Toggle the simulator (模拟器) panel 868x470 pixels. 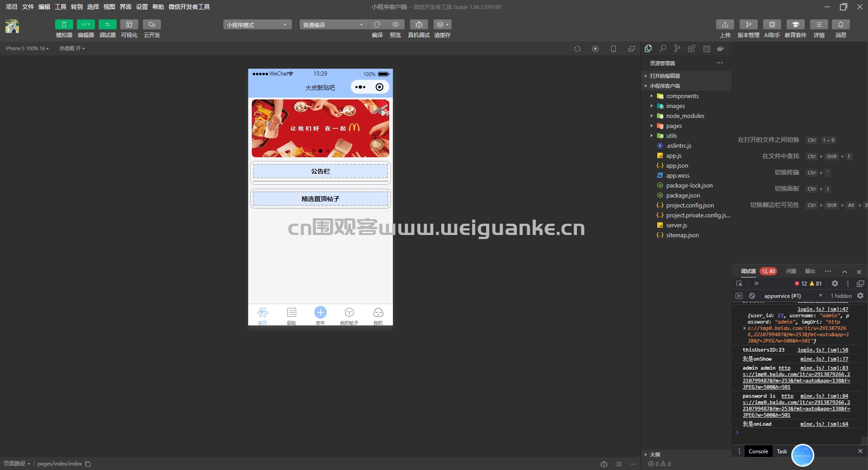pyautogui.click(x=64, y=24)
